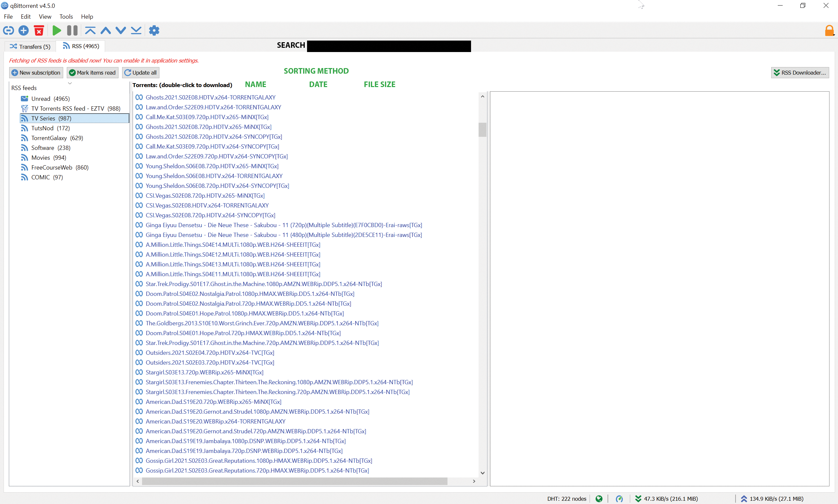Click the upload speed status indicator

pyautogui.click(x=772, y=498)
